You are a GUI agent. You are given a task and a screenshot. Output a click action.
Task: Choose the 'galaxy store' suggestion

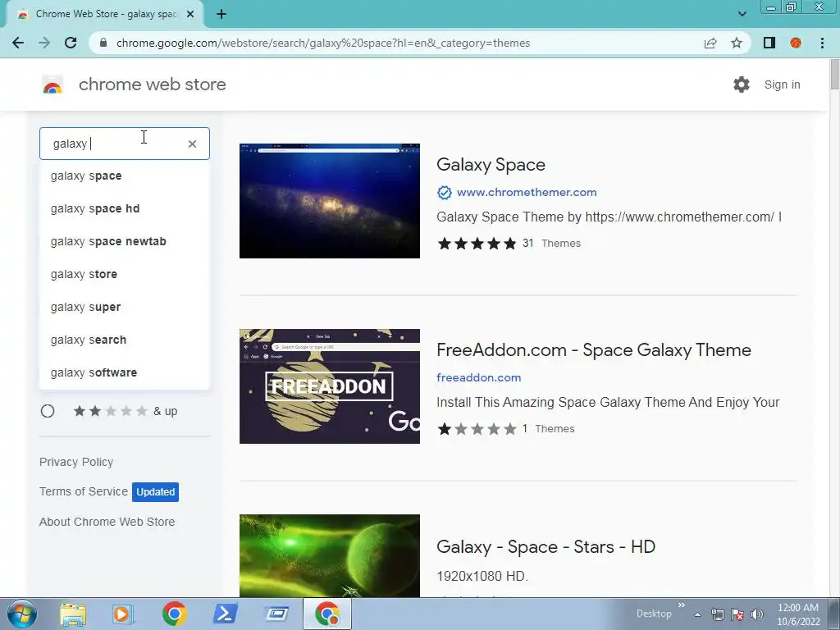125,274
